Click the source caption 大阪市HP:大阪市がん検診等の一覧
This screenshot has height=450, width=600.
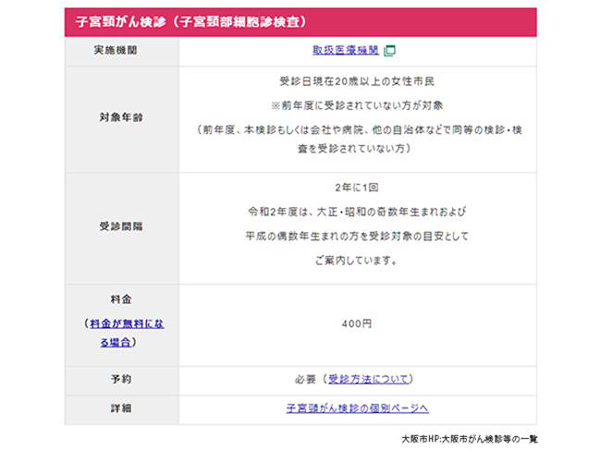click(x=470, y=439)
